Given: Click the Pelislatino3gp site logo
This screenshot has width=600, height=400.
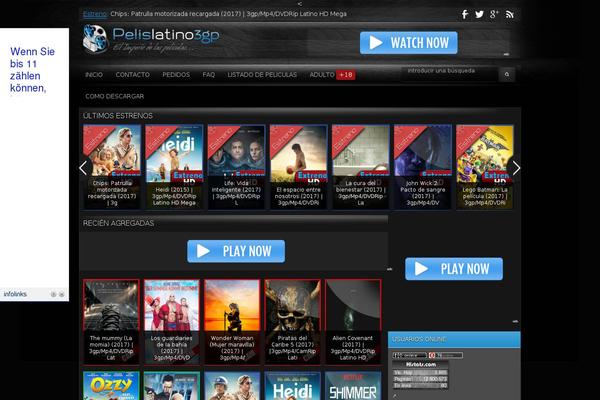Looking at the screenshot, I should click(151, 39).
